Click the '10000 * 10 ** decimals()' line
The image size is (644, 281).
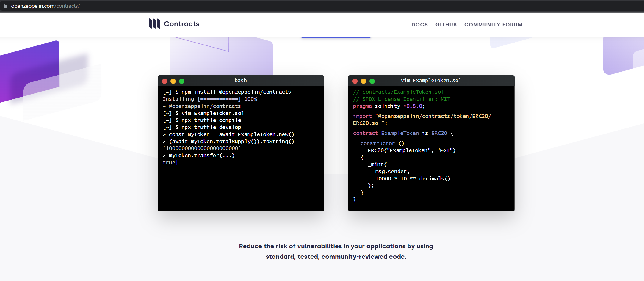coord(413,179)
